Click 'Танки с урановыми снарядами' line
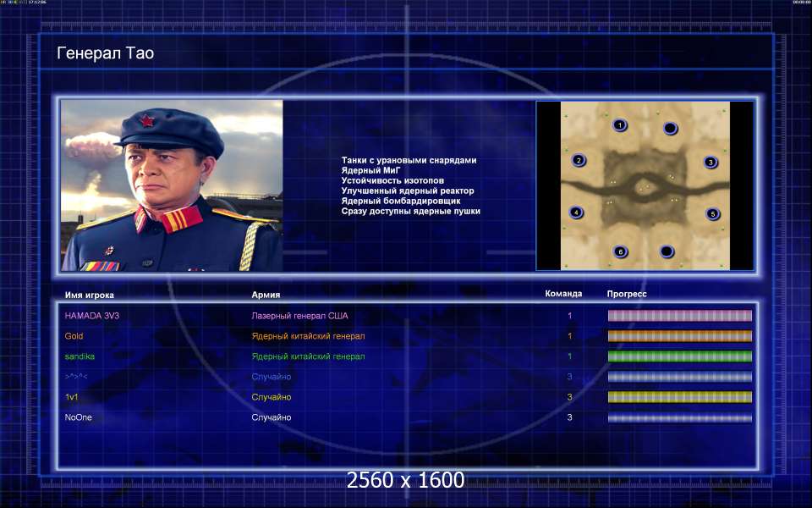This screenshot has height=508, width=812. point(409,160)
